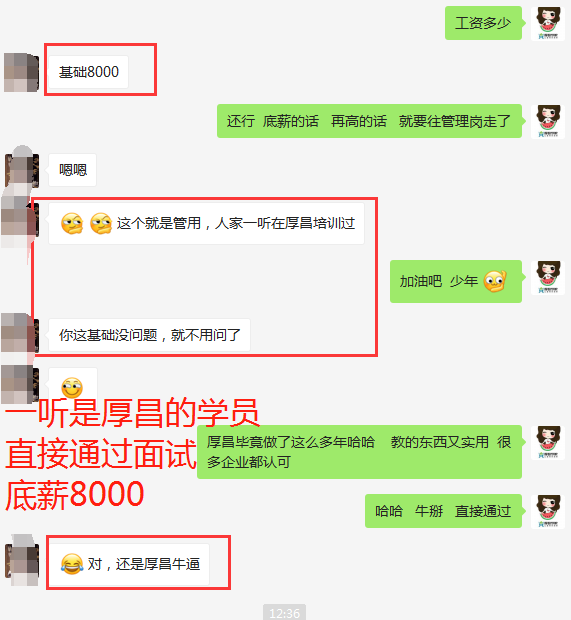This screenshot has width=571, height=620.
Task: Click the laughing-tears emoji before 对，还是厚昌牛逼
Action: coord(72,564)
